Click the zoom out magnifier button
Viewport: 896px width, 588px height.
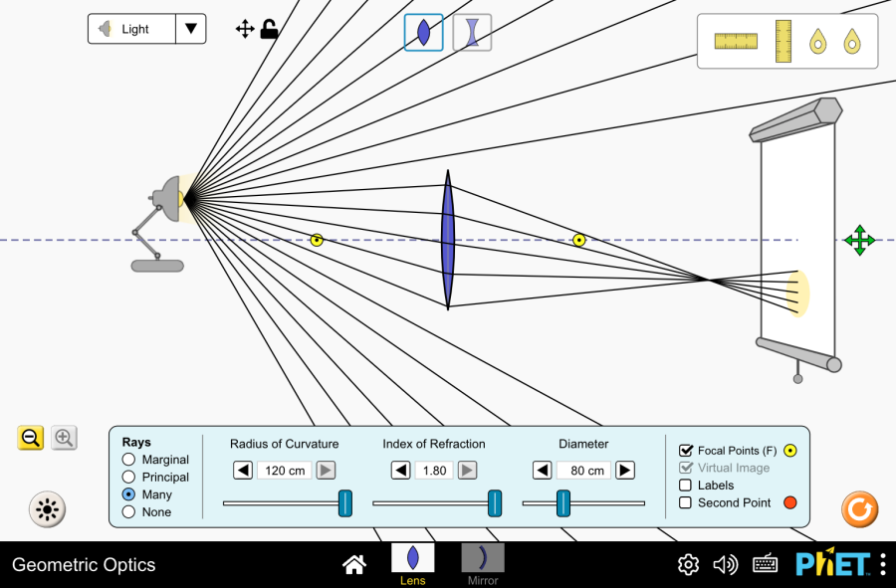coord(31,438)
